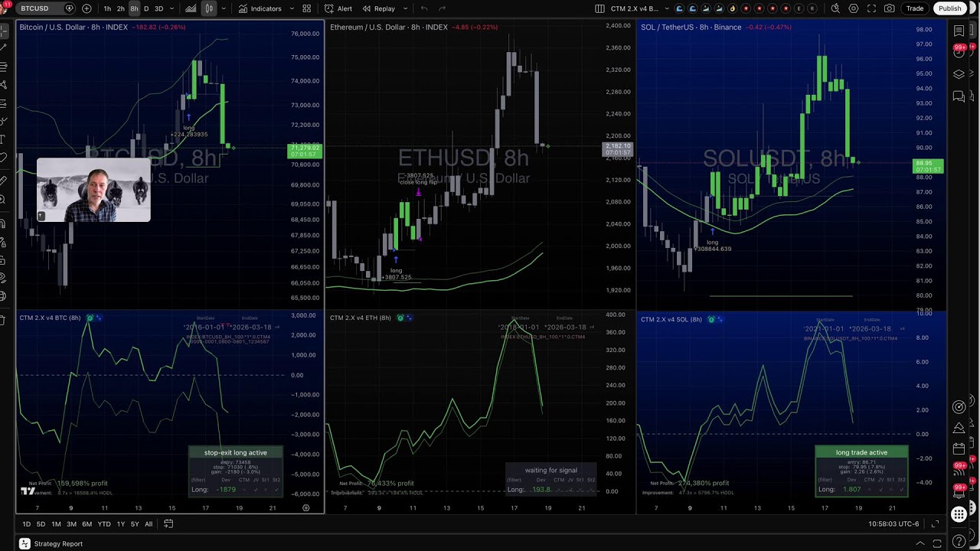The width and height of the screenshot is (980, 551).
Task: Select the 3D timeframe
Action: point(158,8)
